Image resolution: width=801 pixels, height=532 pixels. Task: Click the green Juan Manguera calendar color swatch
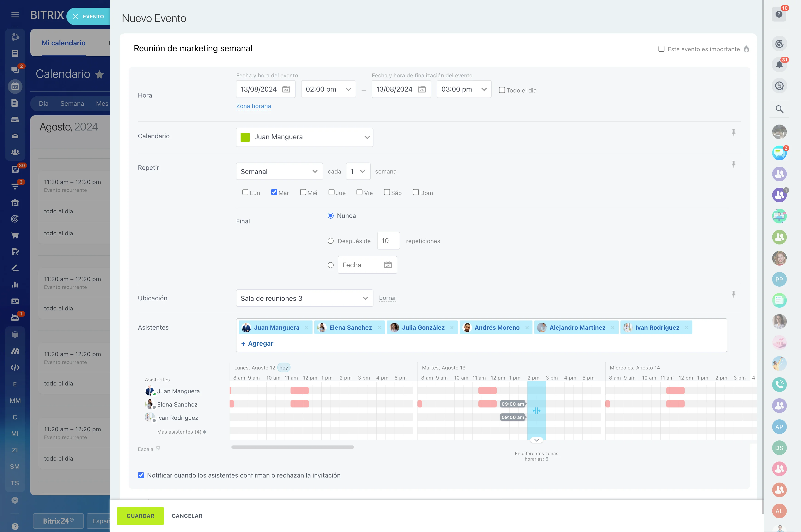(x=245, y=137)
